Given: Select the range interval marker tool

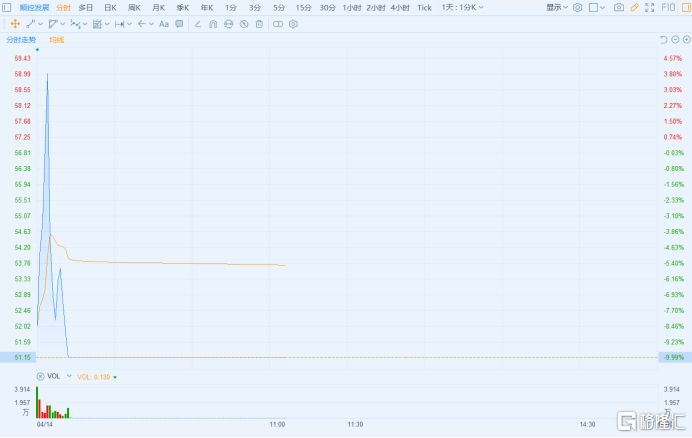Looking at the screenshot, I should (119, 24).
